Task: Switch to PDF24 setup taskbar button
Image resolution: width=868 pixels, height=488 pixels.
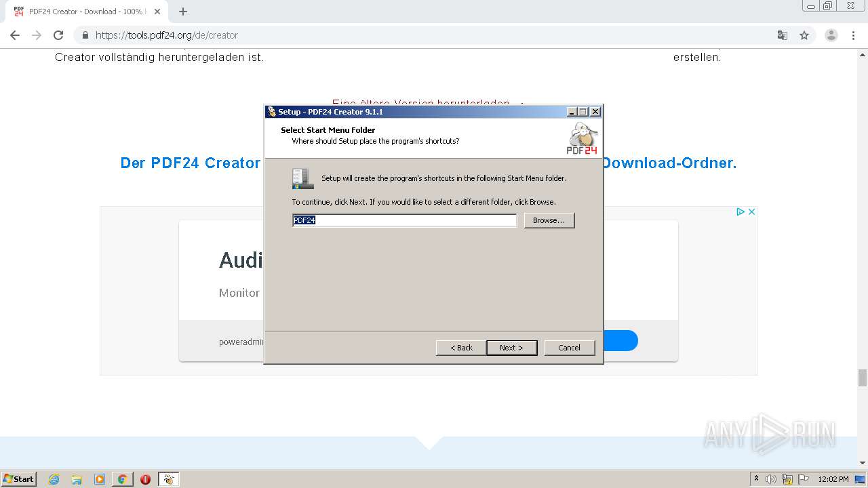Action: coord(168,479)
